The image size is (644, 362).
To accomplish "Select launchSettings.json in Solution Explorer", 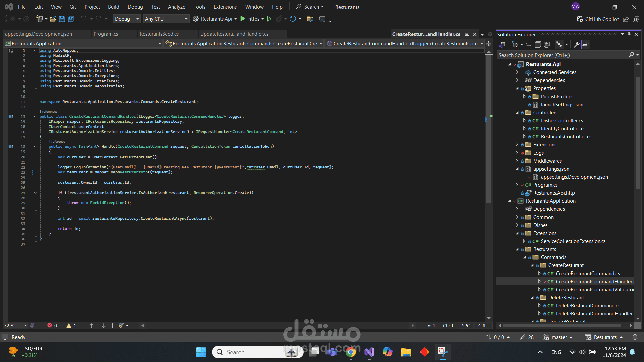I will tap(562, 105).
